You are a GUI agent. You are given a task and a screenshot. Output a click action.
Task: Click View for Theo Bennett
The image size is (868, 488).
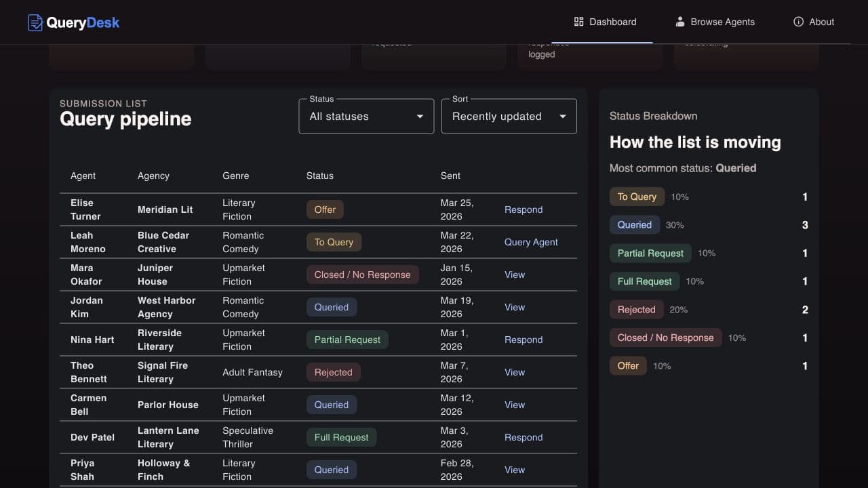(515, 372)
